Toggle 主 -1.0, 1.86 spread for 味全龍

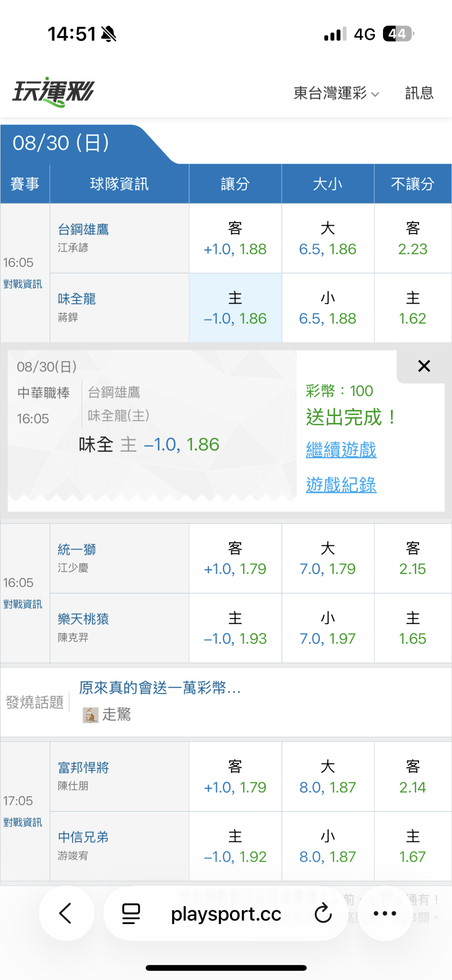[235, 308]
